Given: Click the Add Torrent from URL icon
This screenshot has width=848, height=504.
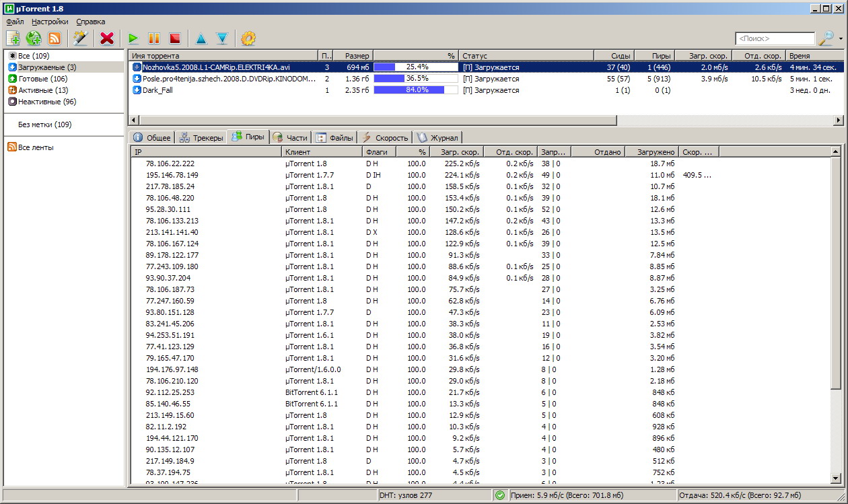Looking at the screenshot, I should pos(34,38).
